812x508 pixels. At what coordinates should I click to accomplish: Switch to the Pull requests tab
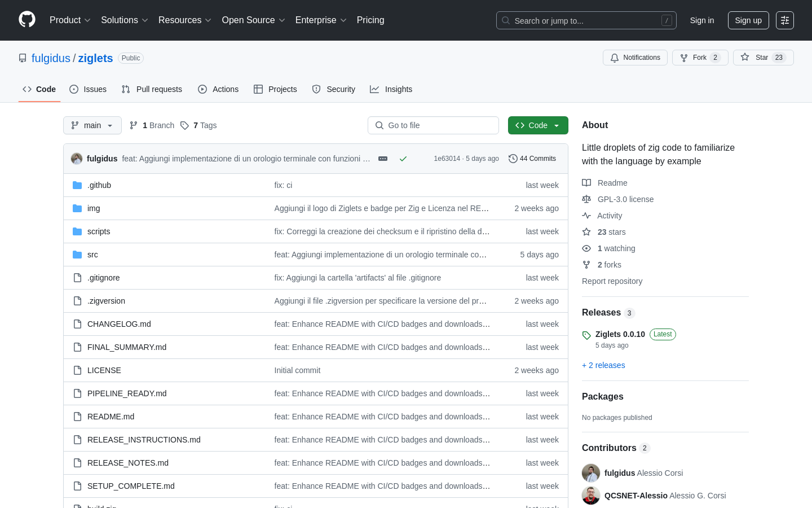152,89
